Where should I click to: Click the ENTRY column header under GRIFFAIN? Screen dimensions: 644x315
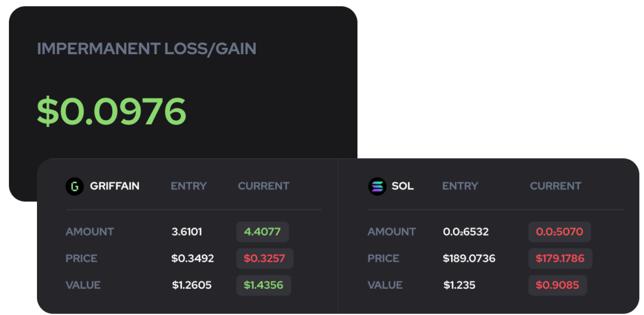(x=189, y=186)
